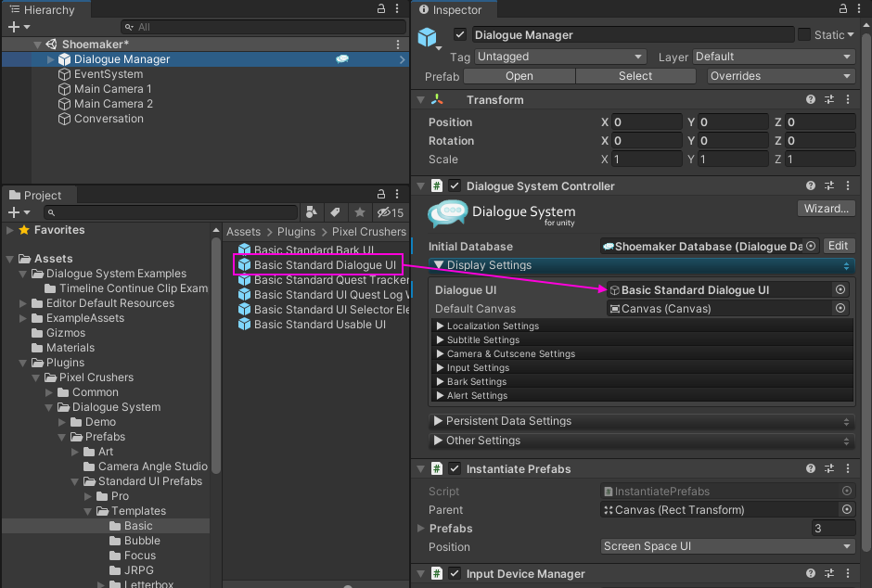Open the Default Canvas object picker

pyautogui.click(x=840, y=308)
